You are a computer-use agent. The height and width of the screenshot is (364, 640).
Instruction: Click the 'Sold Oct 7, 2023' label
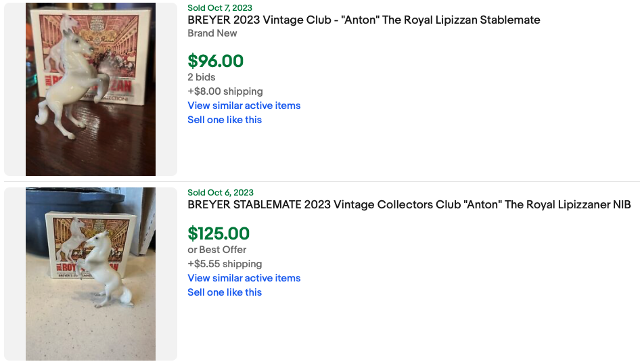(220, 7)
